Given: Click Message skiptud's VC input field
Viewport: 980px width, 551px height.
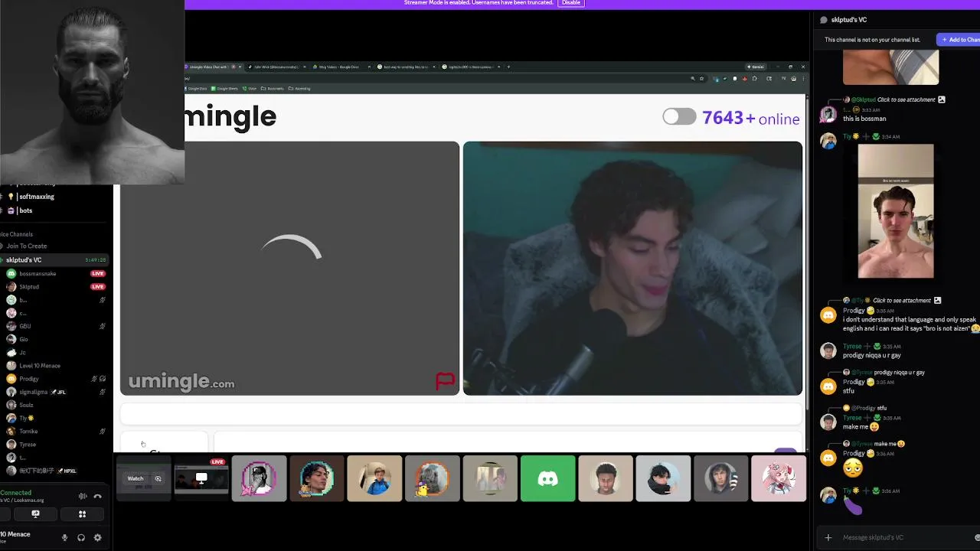Looking at the screenshot, I should [x=903, y=538].
